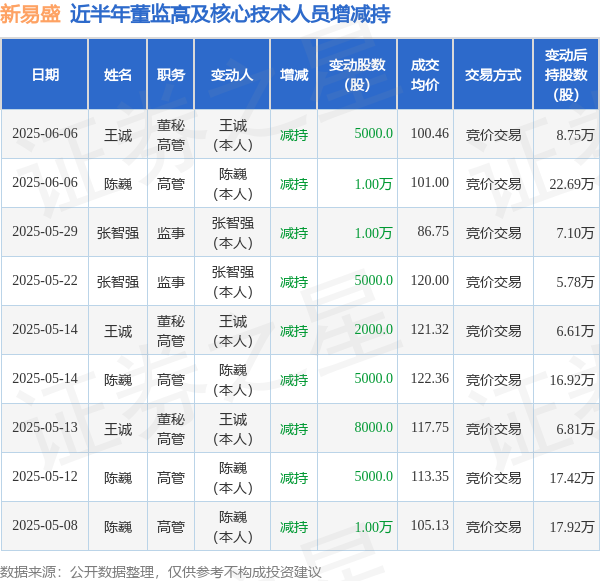The image size is (600, 581).
Task: Click price 120.00 cell
Action: 430,281
